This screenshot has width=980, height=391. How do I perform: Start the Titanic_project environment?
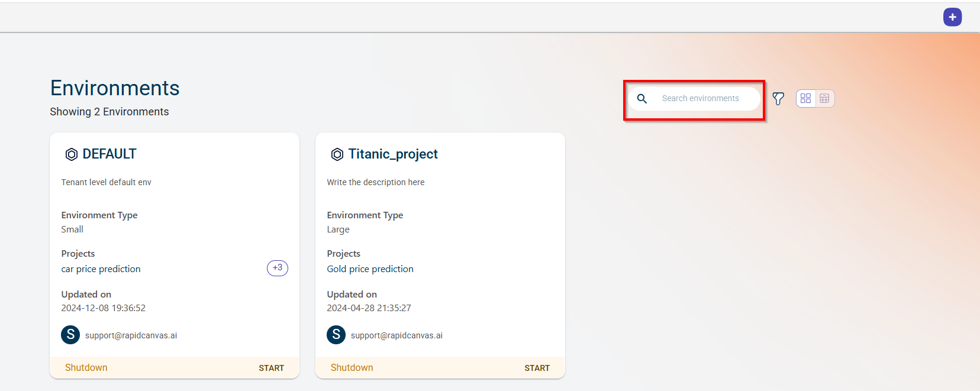537,368
